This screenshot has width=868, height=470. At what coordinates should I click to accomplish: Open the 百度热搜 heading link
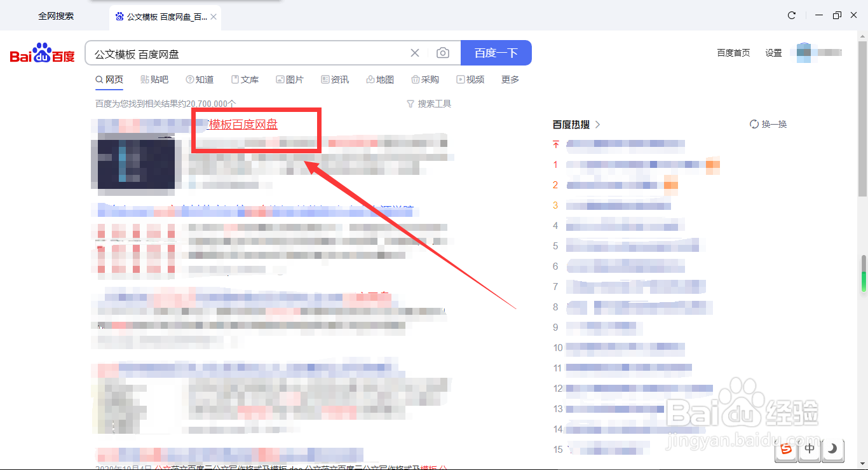[572, 124]
